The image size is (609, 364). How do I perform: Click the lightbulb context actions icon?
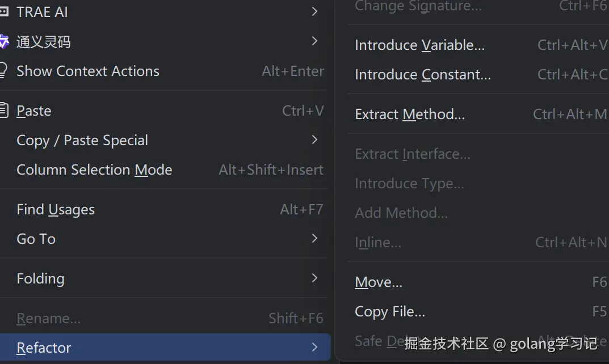[x=3, y=71]
